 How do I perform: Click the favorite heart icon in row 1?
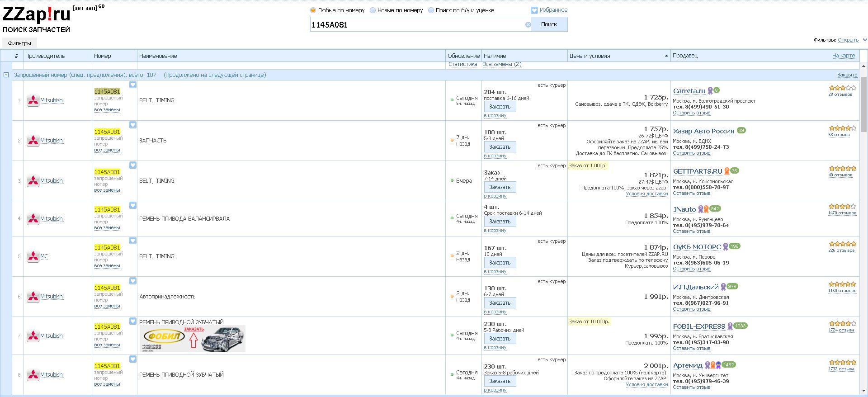133,85
